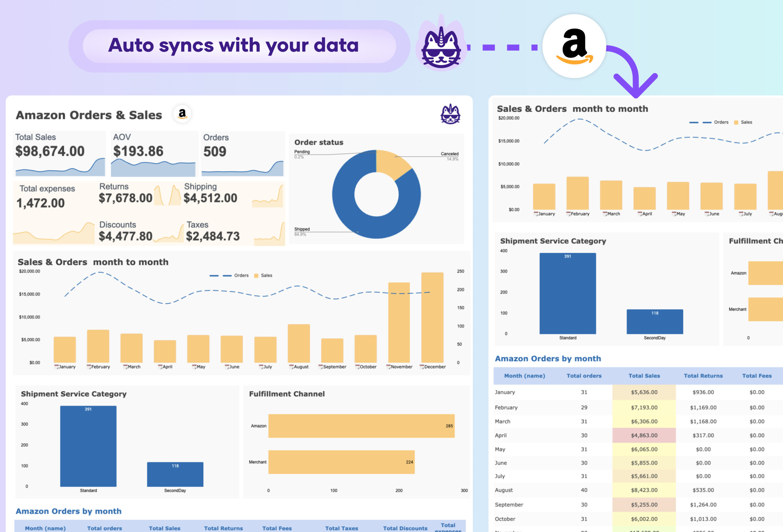Sort table by Total Sales column header

tap(644, 376)
